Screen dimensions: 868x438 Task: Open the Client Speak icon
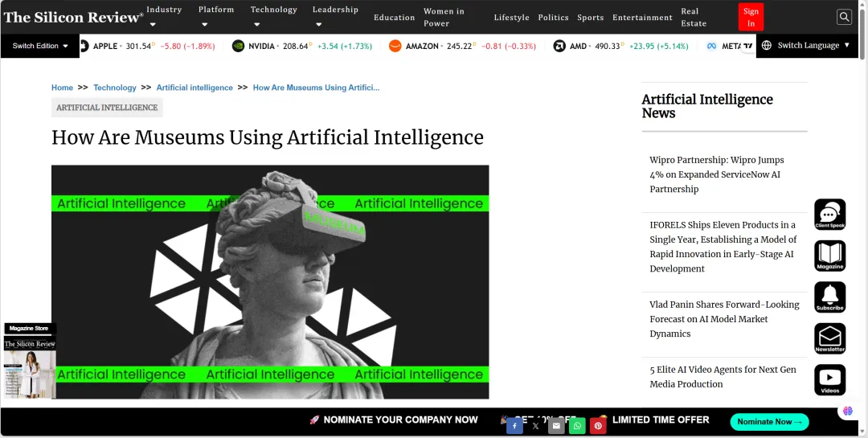coord(829,215)
